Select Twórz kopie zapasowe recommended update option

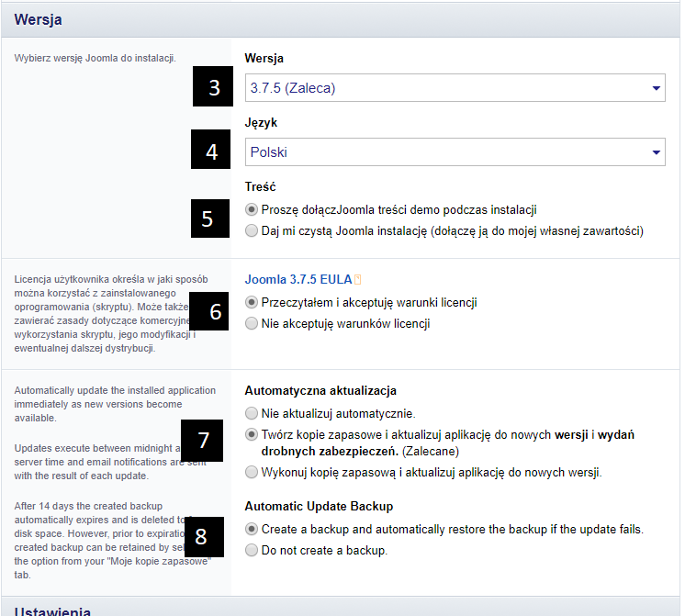click(x=252, y=435)
